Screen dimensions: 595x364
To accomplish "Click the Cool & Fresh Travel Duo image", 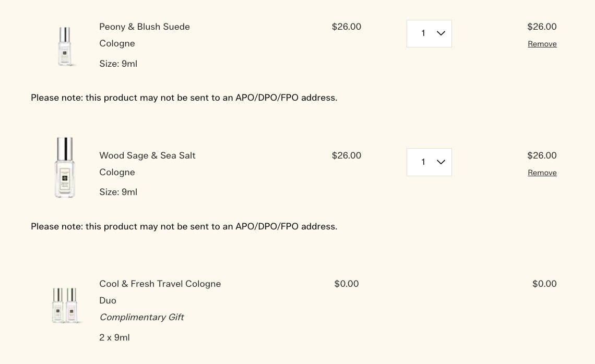I will click(x=65, y=305).
